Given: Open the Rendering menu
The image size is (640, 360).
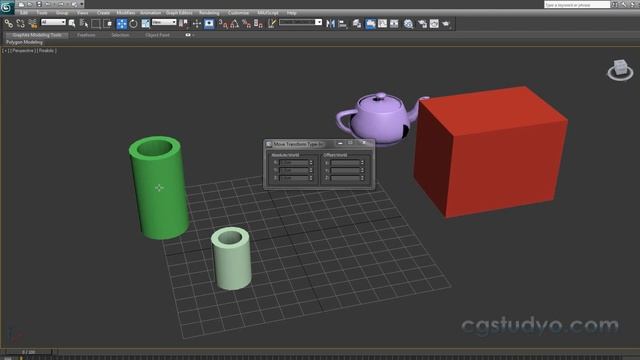Looking at the screenshot, I should pyautogui.click(x=209, y=13).
